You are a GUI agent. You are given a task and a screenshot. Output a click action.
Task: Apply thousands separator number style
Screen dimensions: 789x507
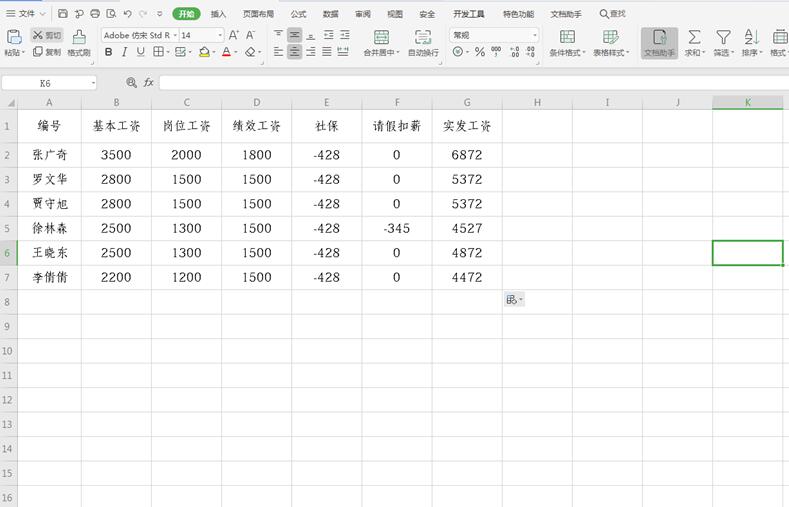[496, 52]
